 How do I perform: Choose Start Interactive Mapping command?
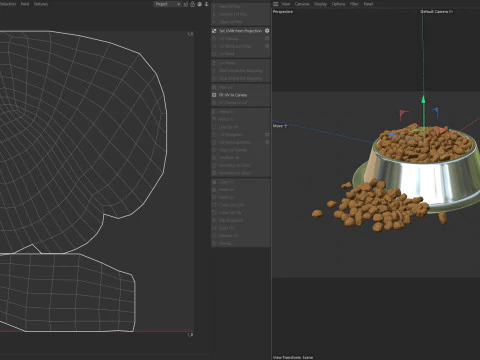click(240, 71)
